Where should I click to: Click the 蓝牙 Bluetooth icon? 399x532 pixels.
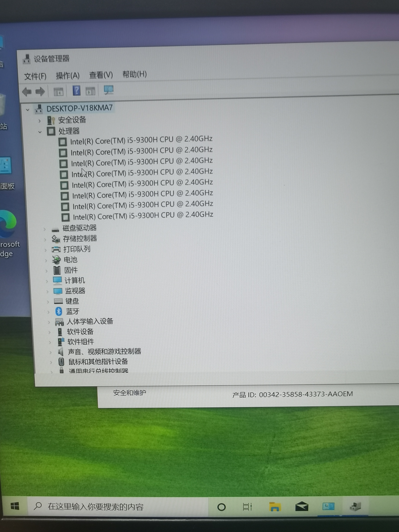59,311
